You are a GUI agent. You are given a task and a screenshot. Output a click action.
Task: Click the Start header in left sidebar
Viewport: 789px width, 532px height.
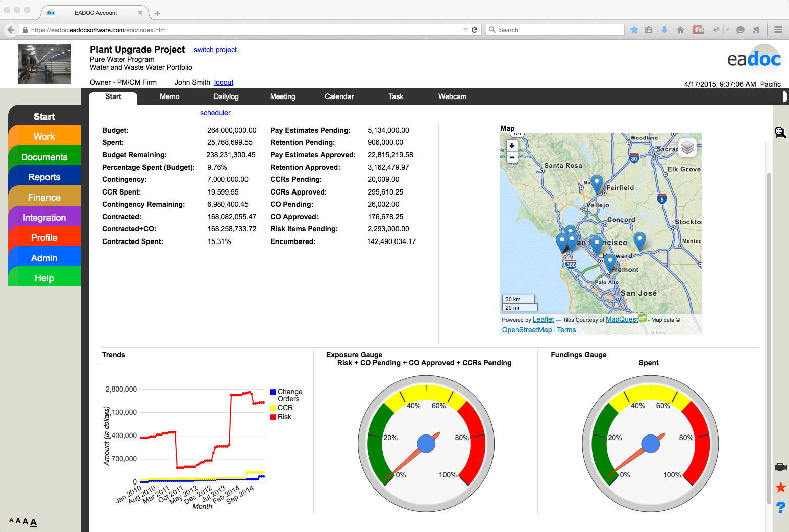coord(44,116)
